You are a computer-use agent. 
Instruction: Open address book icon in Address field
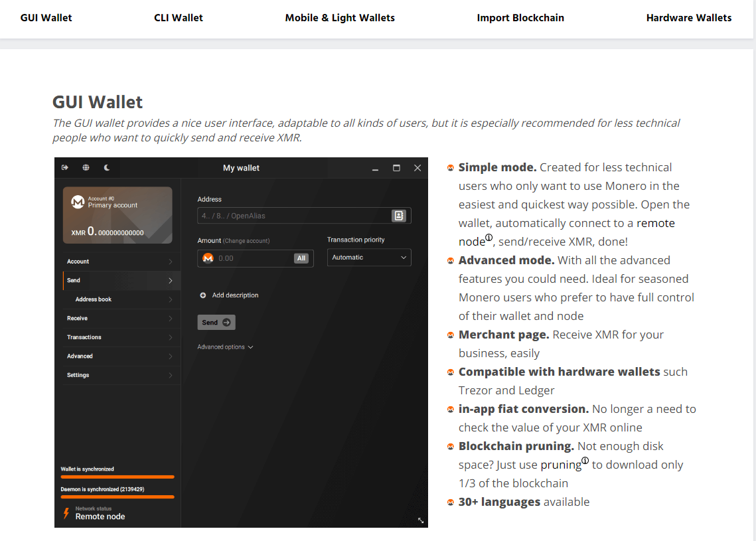point(399,216)
